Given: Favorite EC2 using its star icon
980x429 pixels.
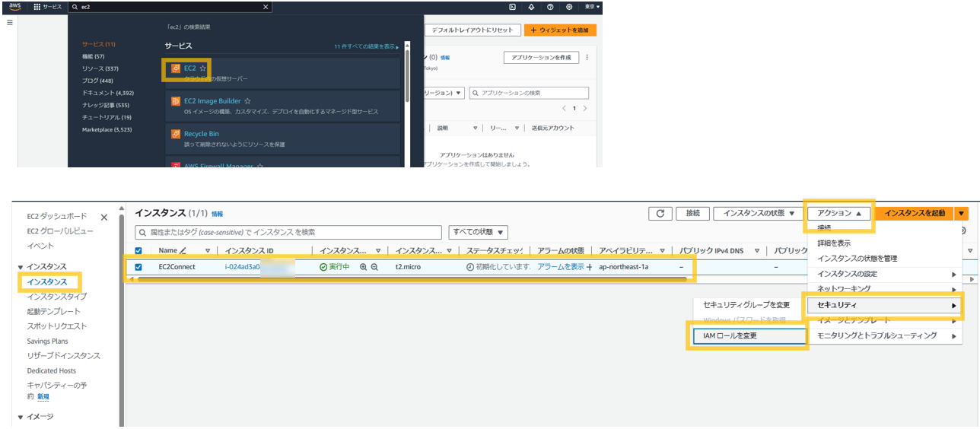Looking at the screenshot, I should pyautogui.click(x=202, y=68).
